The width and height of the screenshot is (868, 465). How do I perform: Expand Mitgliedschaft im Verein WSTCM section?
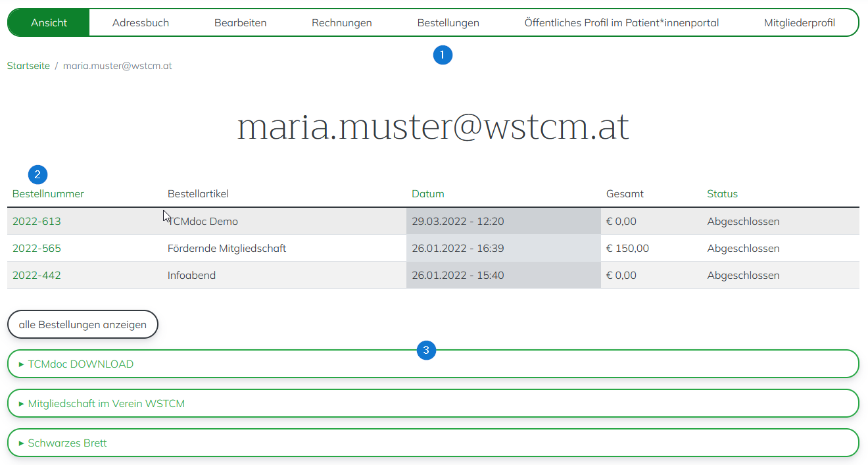105,404
